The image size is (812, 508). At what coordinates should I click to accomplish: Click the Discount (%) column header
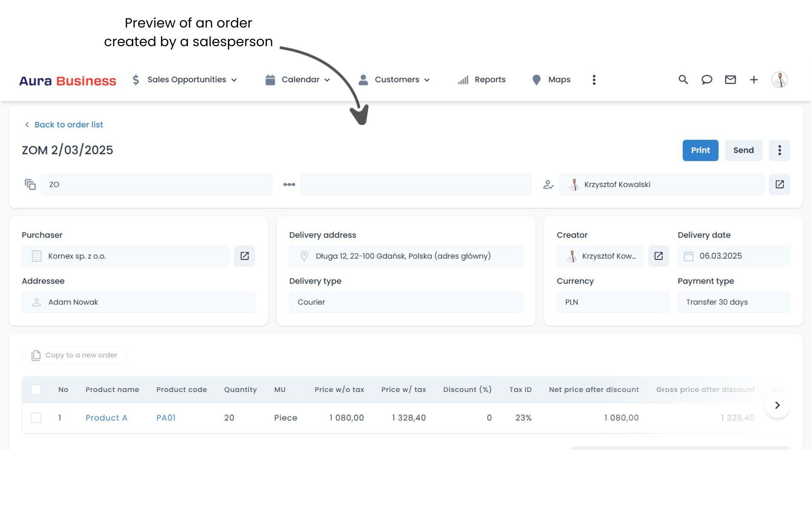467,389
